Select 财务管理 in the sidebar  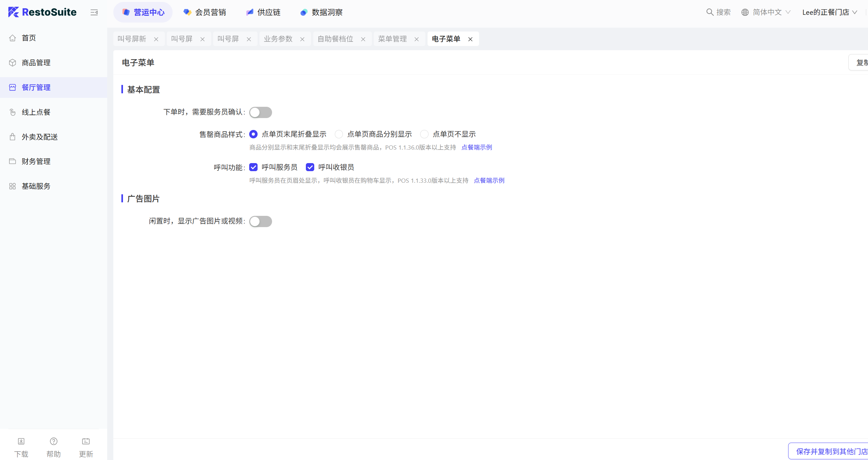coord(36,161)
